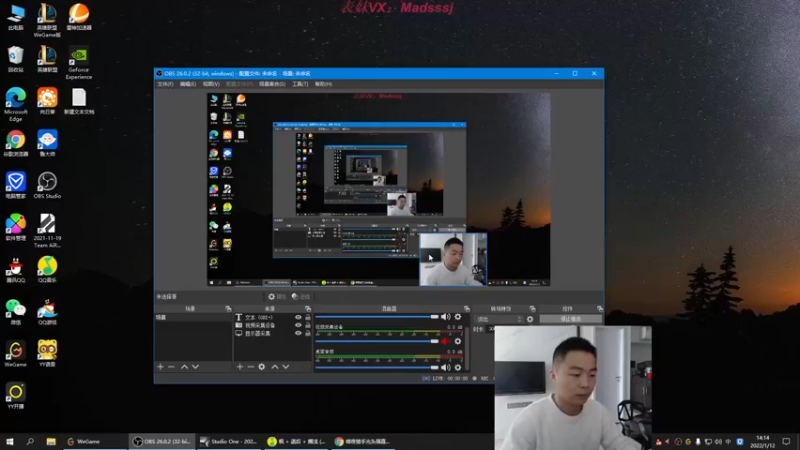Viewport: 800px width, 450px height.
Task: Open QQ Music desktop shortcut
Action: click(47, 269)
